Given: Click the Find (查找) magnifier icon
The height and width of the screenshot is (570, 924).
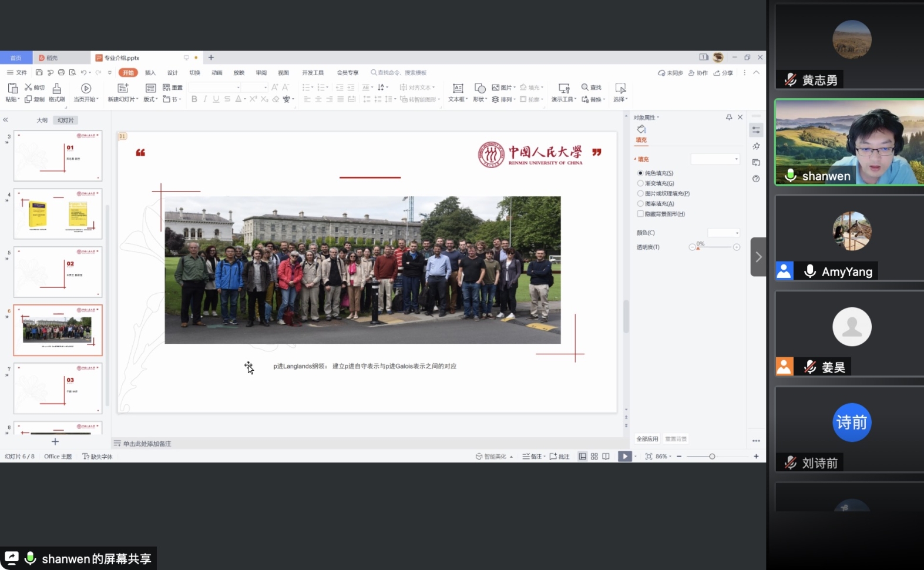Looking at the screenshot, I should click(585, 87).
